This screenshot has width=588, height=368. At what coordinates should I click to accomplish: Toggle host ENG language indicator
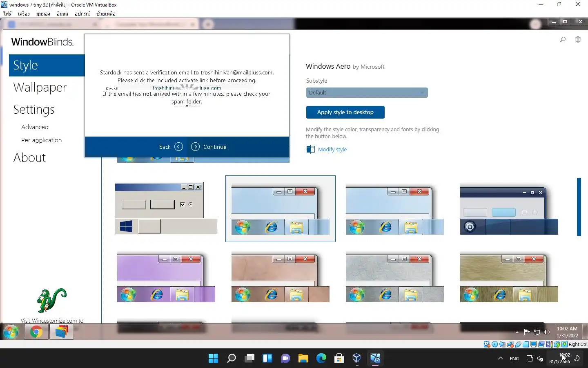[x=514, y=359]
